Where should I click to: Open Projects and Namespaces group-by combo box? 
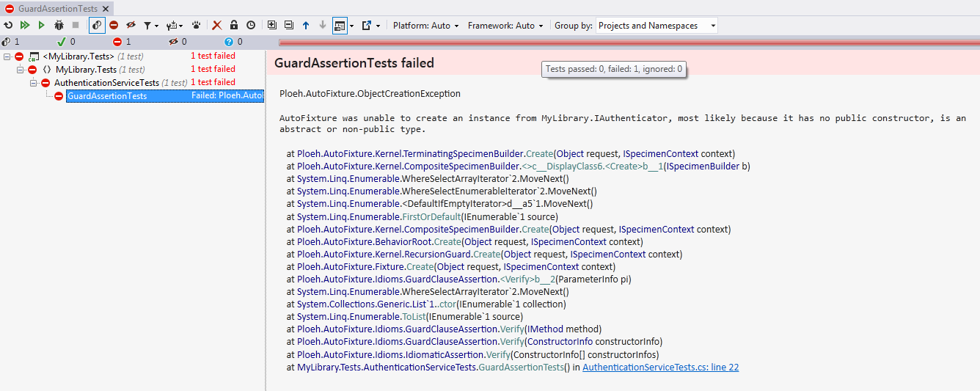[x=657, y=25]
